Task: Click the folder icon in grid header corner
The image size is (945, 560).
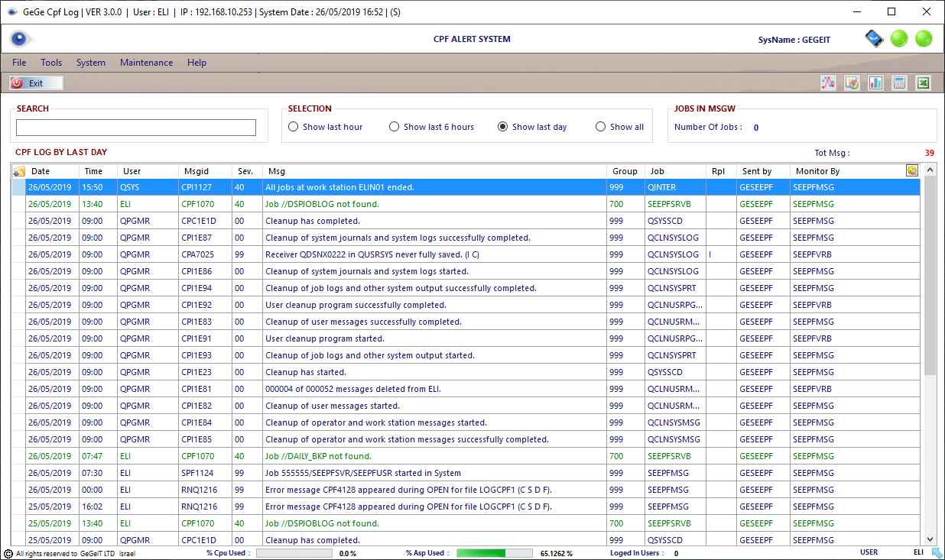Action: coord(19,171)
